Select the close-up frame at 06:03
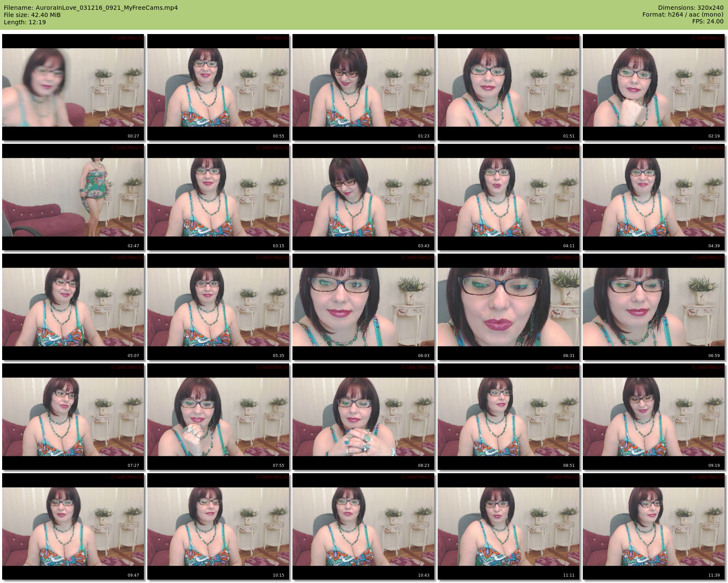728x583 pixels. point(363,307)
